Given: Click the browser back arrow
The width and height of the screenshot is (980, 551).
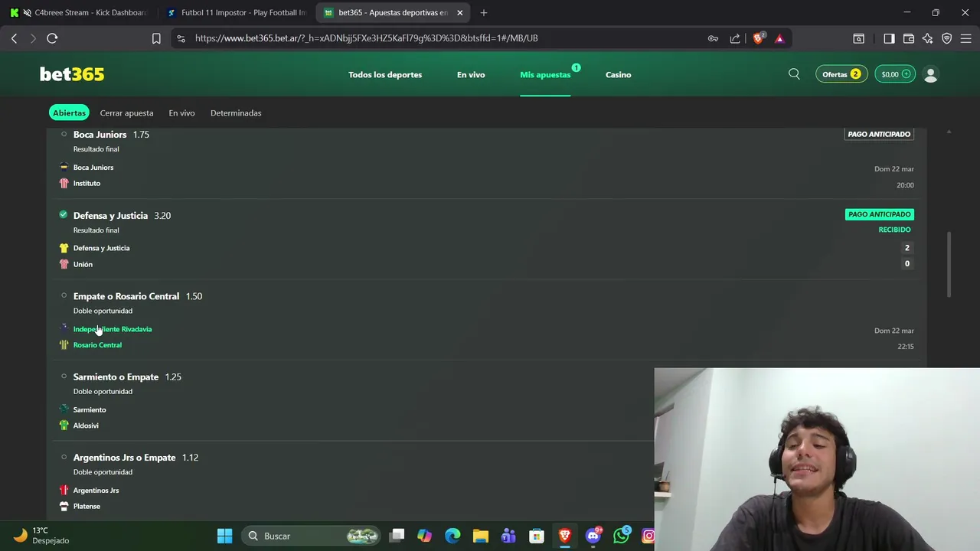Looking at the screenshot, I should [x=14, y=38].
